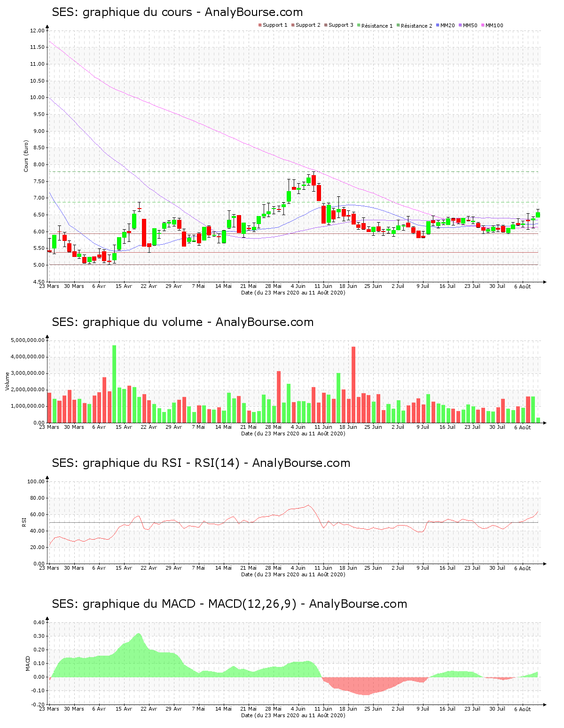Image resolution: width=564 pixels, height=728 pixels.
Task: Click the 3,000,000.00 value on the volume axis
Action: tap(28, 373)
